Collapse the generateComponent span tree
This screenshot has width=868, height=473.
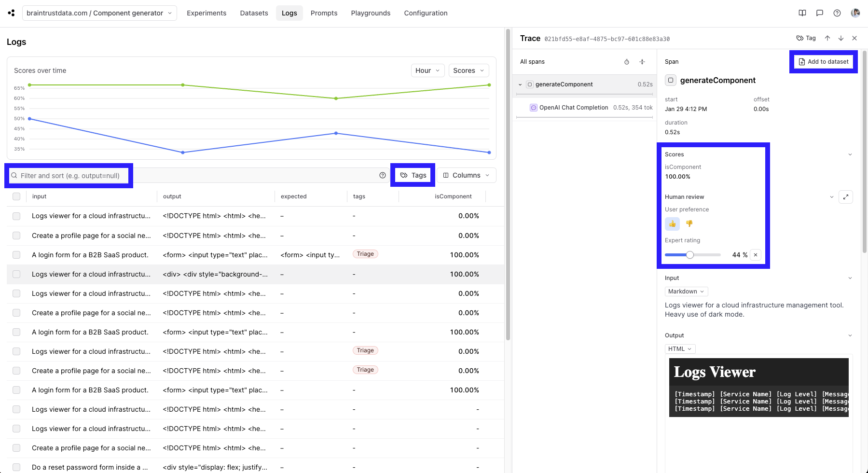pos(520,84)
